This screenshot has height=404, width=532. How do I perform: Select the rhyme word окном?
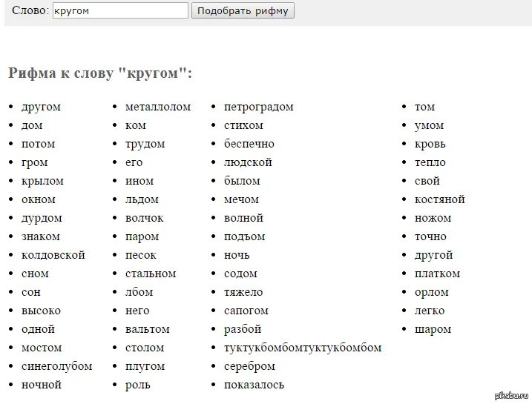[x=39, y=199]
